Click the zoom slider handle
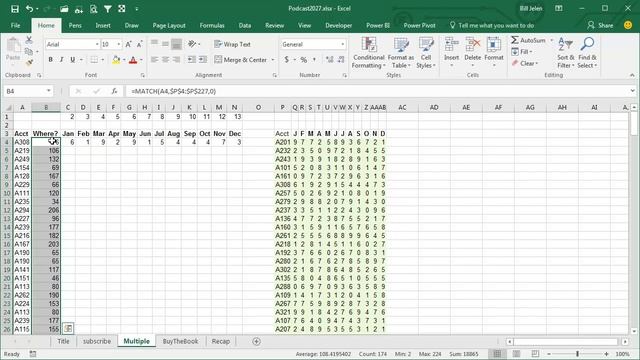 (x=578, y=354)
